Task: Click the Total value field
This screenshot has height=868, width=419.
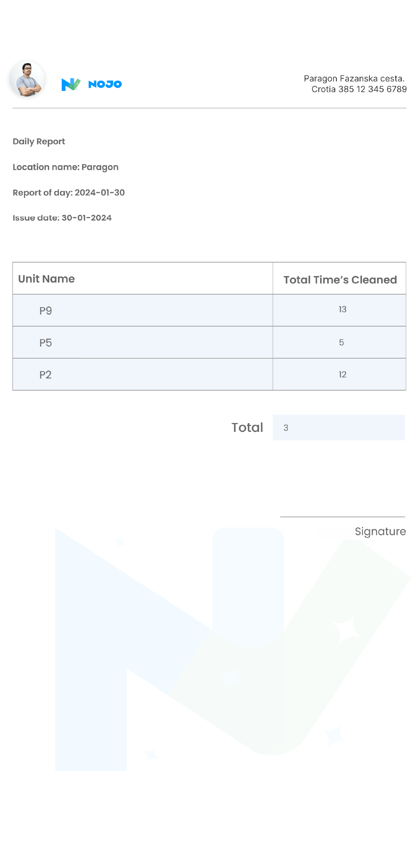Action: tap(339, 428)
